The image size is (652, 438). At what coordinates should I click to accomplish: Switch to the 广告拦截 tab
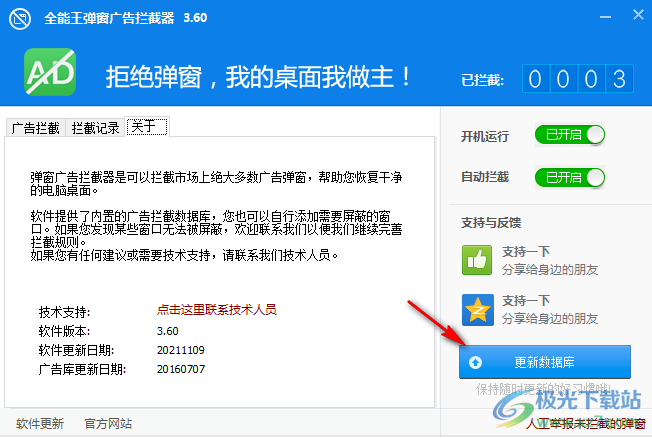tap(36, 128)
